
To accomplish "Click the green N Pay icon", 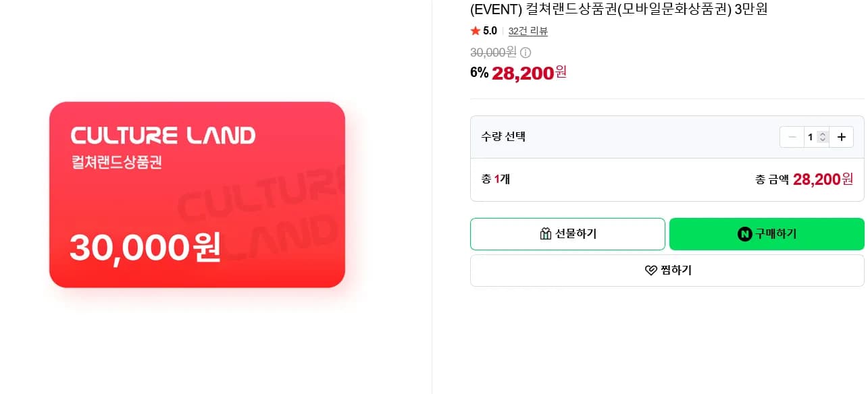I will pos(744,234).
